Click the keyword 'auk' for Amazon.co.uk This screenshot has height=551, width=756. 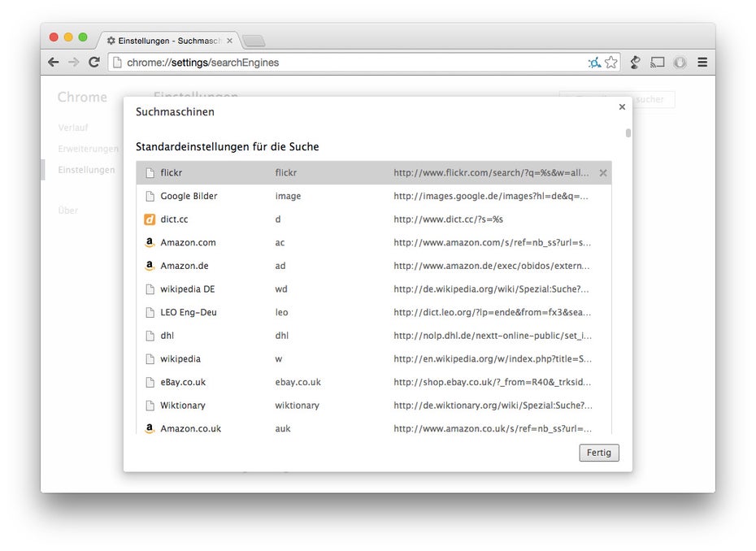[283, 428]
